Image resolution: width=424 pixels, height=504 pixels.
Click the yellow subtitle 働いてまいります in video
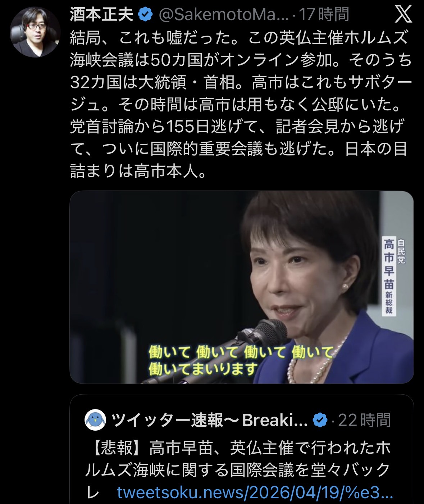pos(204,368)
